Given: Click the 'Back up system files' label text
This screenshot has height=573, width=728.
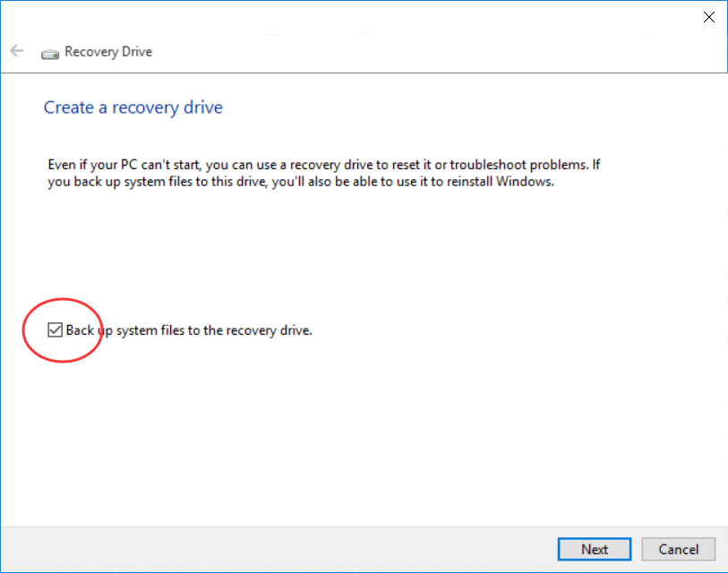Looking at the screenshot, I should click(188, 330).
